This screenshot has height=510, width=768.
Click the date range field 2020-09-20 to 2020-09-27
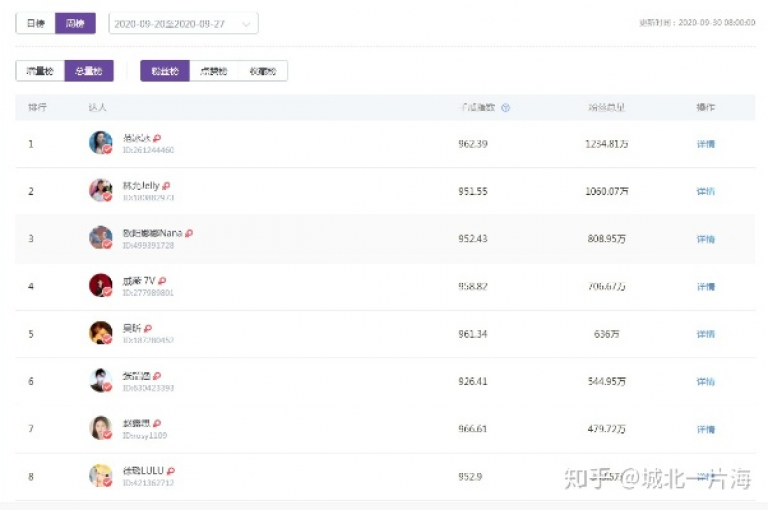[184, 24]
